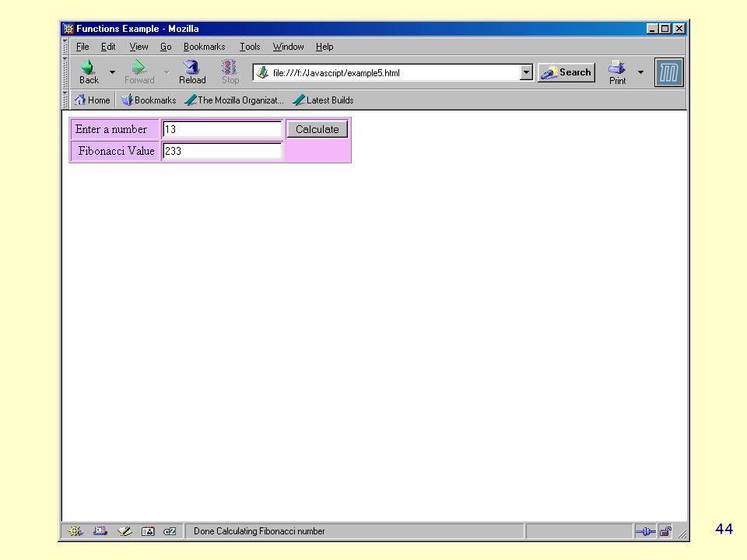Open Composer icon in status bar
The height and width of the screenshot is (560, 747).
[124, 531]
